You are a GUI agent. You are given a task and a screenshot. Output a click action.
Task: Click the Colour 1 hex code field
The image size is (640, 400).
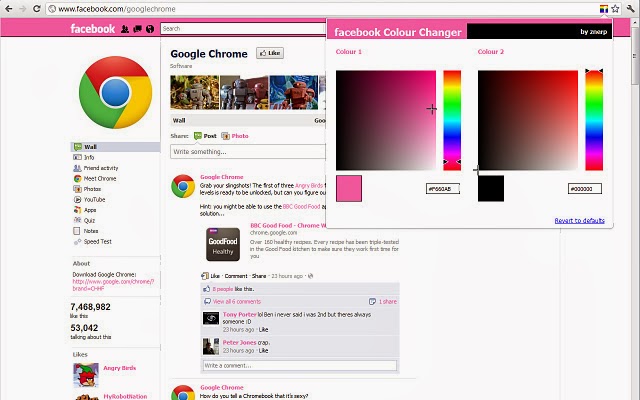(x=443, y=189)
